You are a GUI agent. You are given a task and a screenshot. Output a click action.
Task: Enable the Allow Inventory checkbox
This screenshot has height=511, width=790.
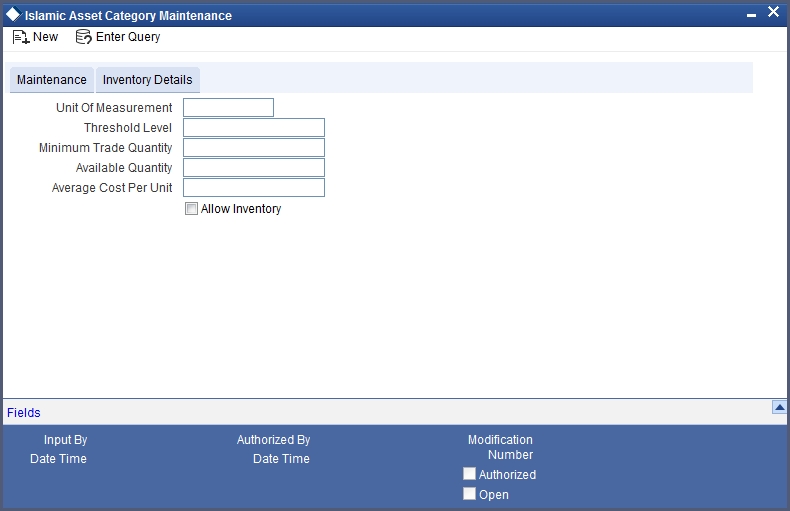tap(191, 209)
